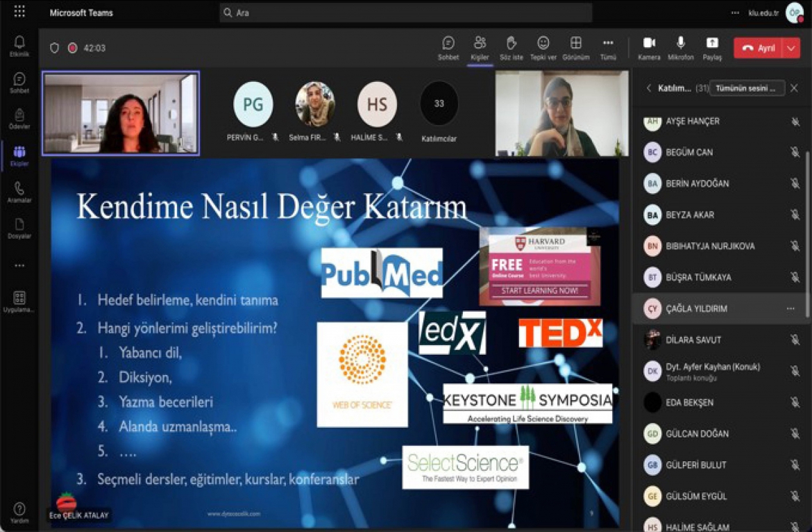Go back using Katılımcılar panel chevron

coord(648,88)
